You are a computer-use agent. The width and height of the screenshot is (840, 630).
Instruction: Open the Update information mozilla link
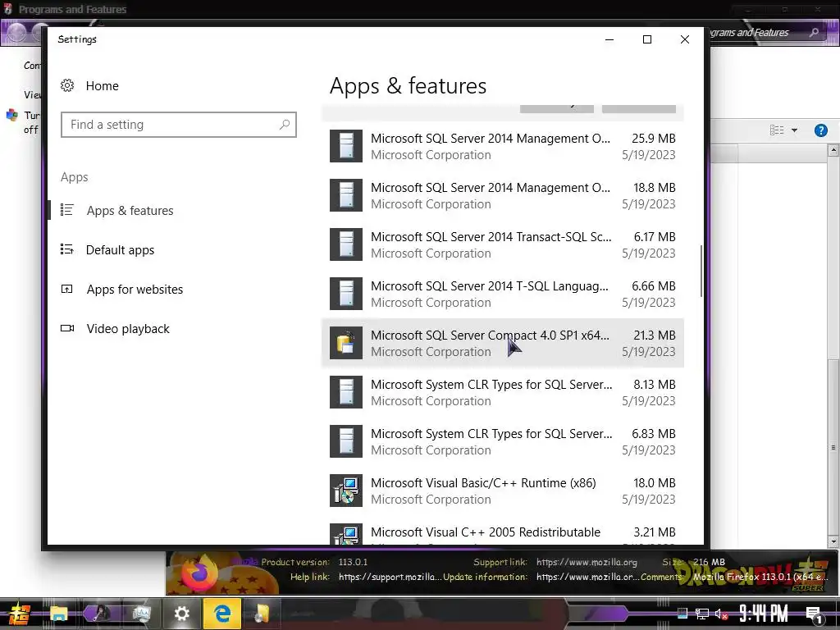(587, 577)
